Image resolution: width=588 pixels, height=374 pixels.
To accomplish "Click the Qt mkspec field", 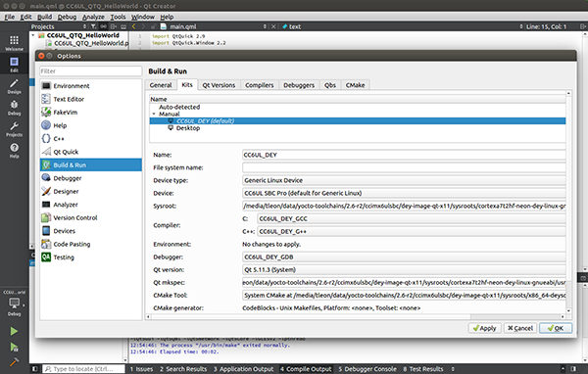I will [404, 283].
